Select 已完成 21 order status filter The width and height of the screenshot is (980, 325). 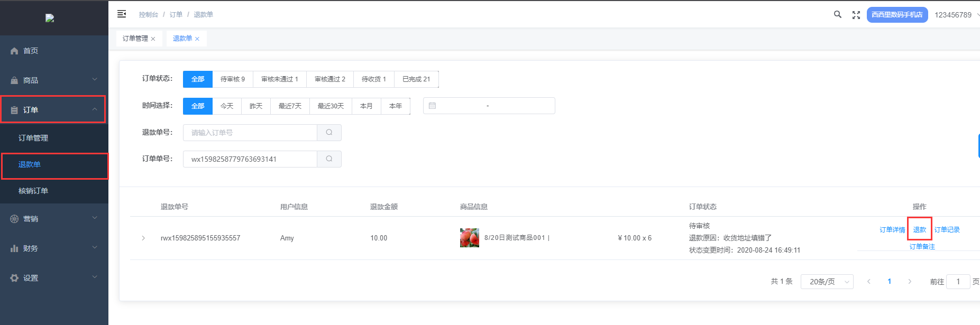tap(416, 79)
